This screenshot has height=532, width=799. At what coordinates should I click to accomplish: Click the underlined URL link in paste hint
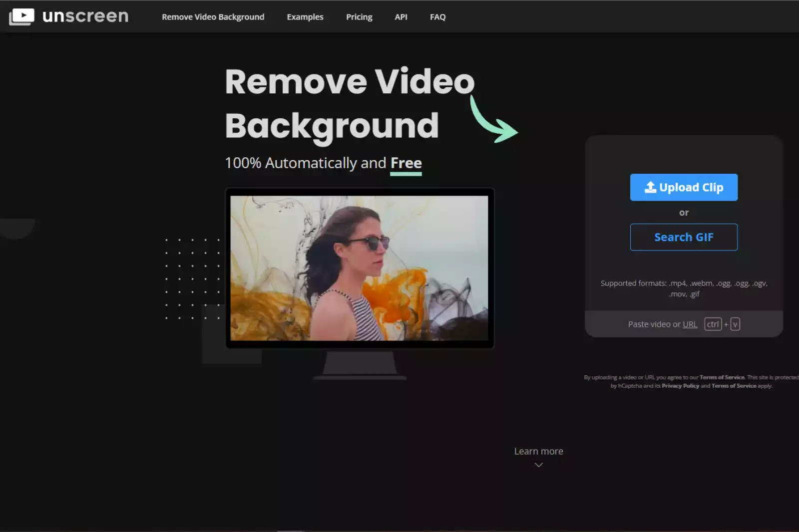pos(690,324)
